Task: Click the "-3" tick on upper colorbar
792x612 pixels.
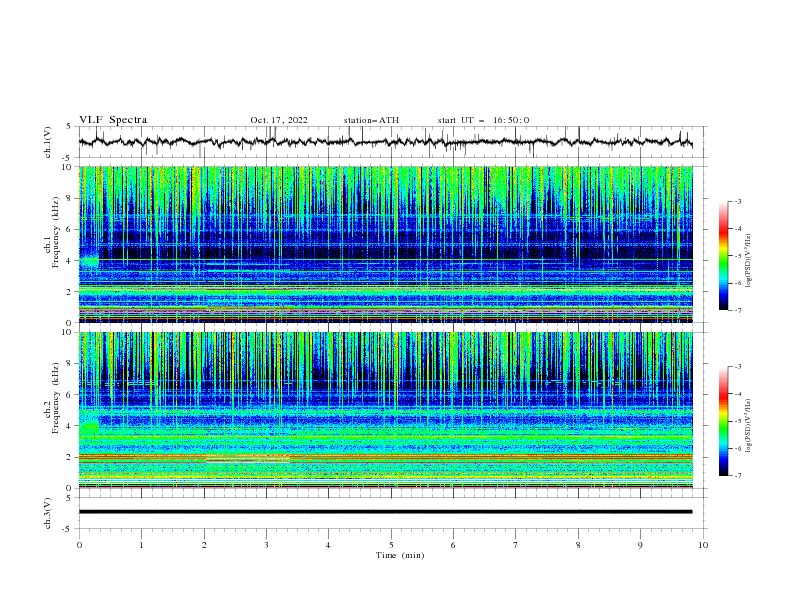Action: 737,201
